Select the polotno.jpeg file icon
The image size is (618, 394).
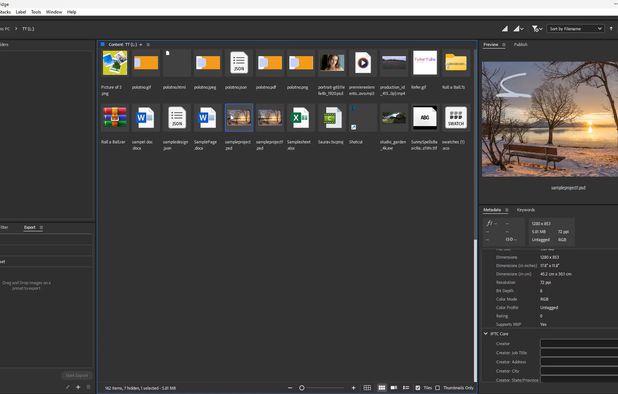(x=208, y=63)
